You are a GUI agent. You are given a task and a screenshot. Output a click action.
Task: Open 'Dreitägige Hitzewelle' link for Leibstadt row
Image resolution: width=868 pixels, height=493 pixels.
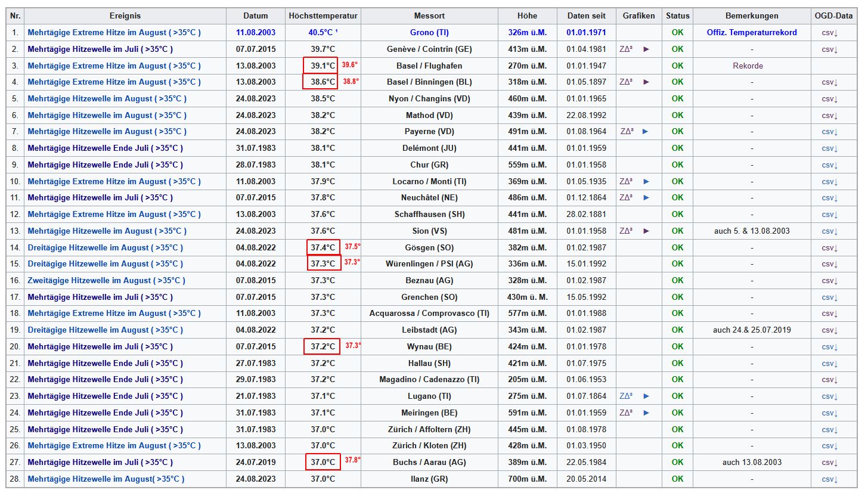pos(105,330)
